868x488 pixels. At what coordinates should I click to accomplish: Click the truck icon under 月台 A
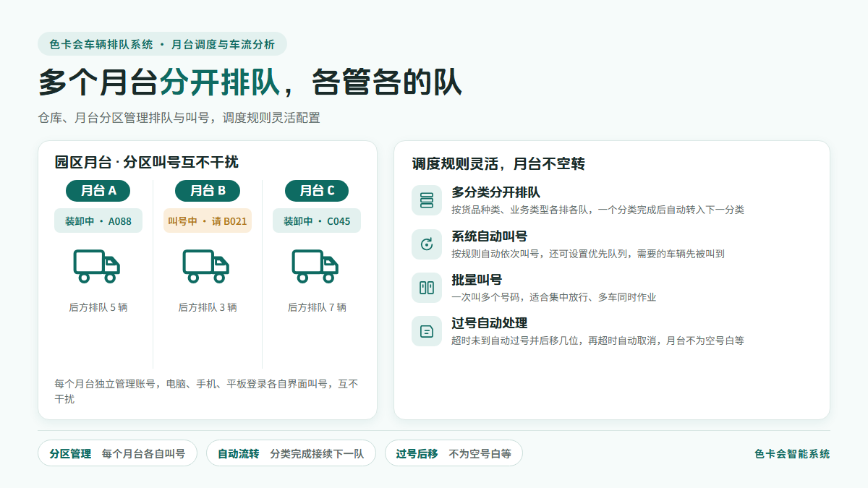point(97,266)
